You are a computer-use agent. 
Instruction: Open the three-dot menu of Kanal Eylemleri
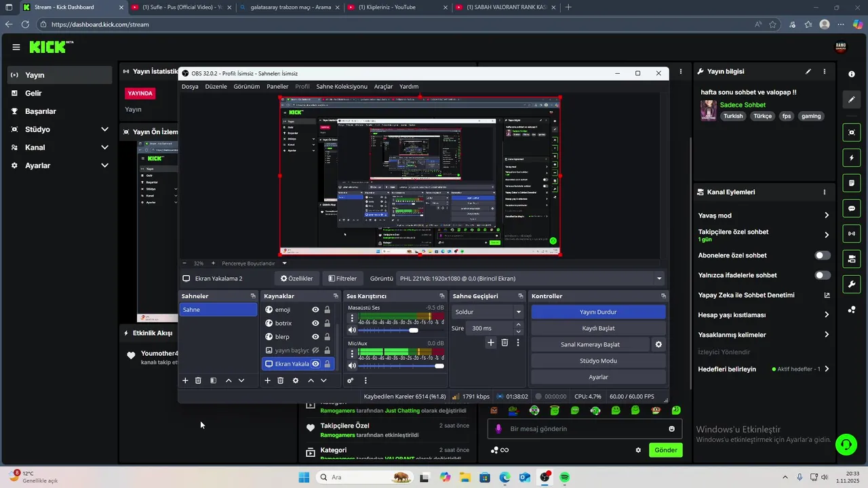point(825,192)
